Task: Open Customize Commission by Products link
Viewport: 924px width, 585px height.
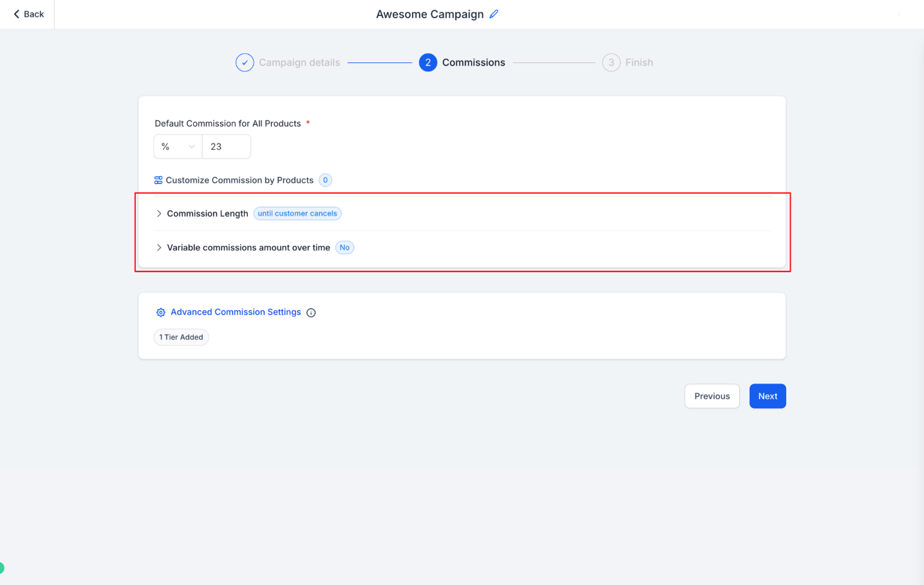Action: pyautogui.click(x=240, y=180)
